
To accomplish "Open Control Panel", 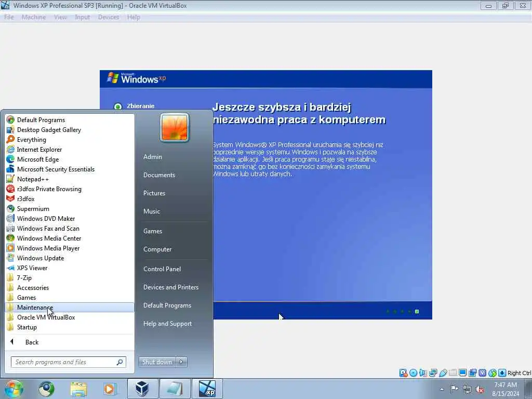I will 174,269.
